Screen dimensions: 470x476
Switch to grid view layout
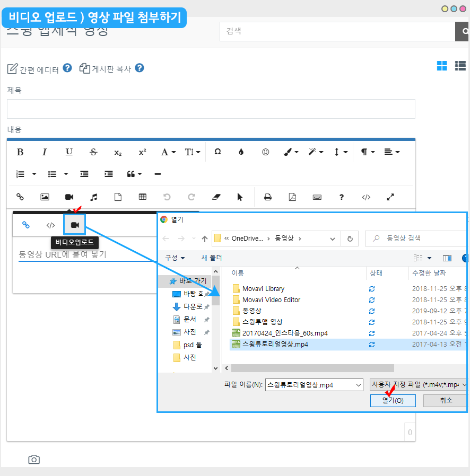click(442, 66)
